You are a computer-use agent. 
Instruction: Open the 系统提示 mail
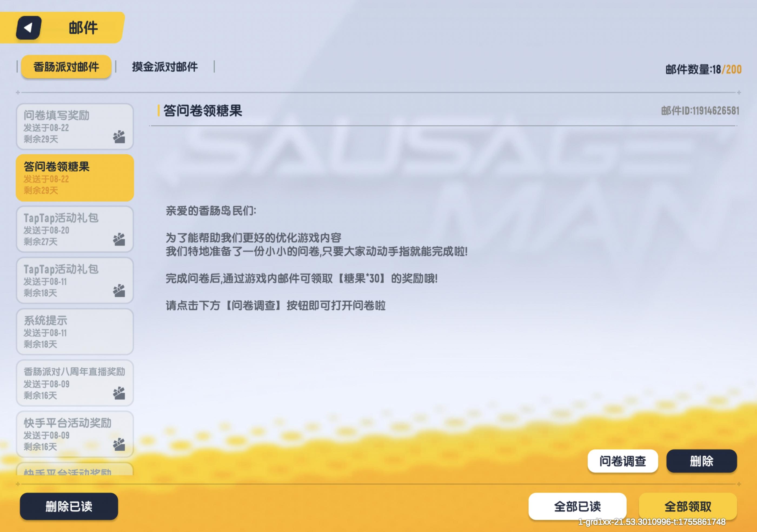(75, 332)
